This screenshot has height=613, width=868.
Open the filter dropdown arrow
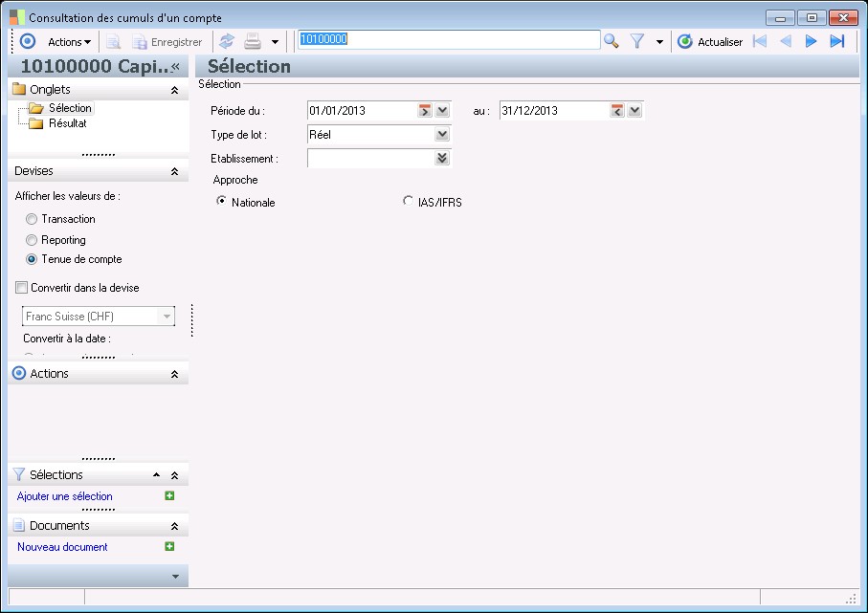click(660, 42)
